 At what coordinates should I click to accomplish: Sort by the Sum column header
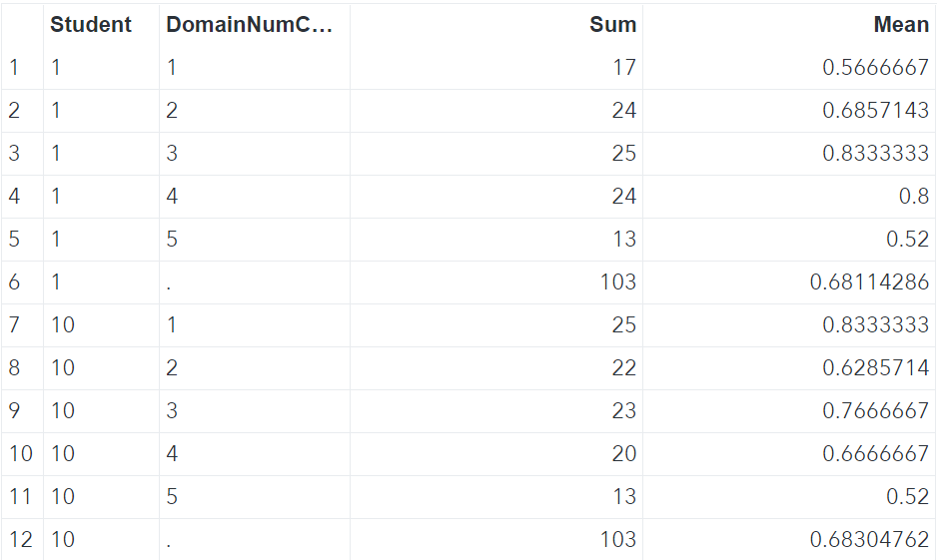pos(612,25)
